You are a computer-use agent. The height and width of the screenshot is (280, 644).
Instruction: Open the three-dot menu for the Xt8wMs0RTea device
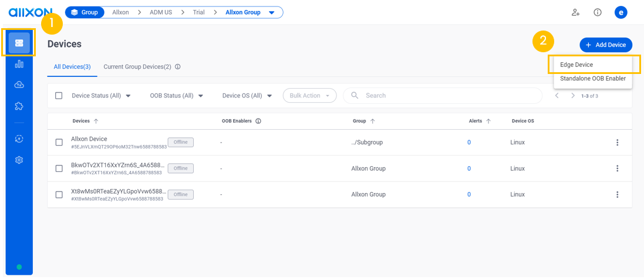[x=617, y=195]
